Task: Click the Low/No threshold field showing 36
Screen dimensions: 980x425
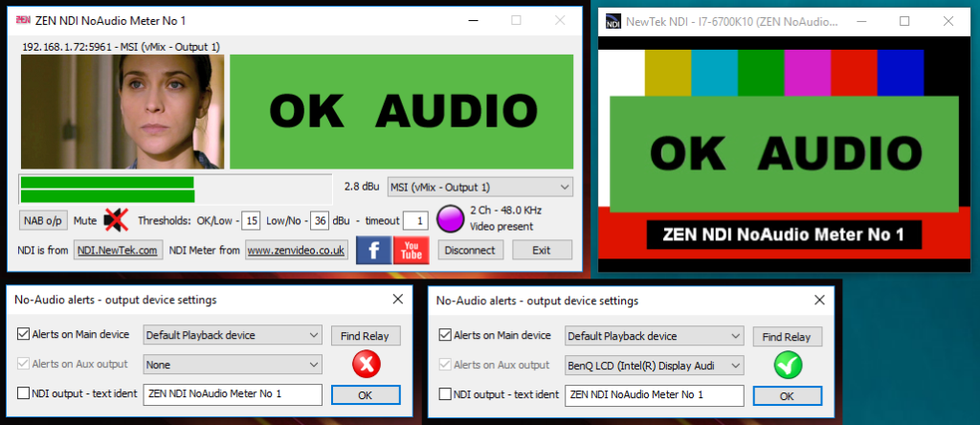Action: 320,220
